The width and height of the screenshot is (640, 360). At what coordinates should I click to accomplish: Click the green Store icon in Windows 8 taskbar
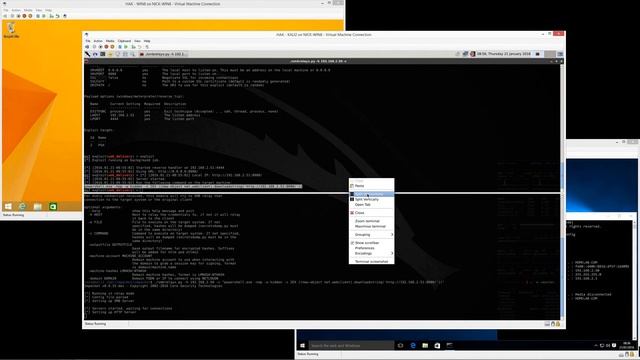(x=53, y=207)
